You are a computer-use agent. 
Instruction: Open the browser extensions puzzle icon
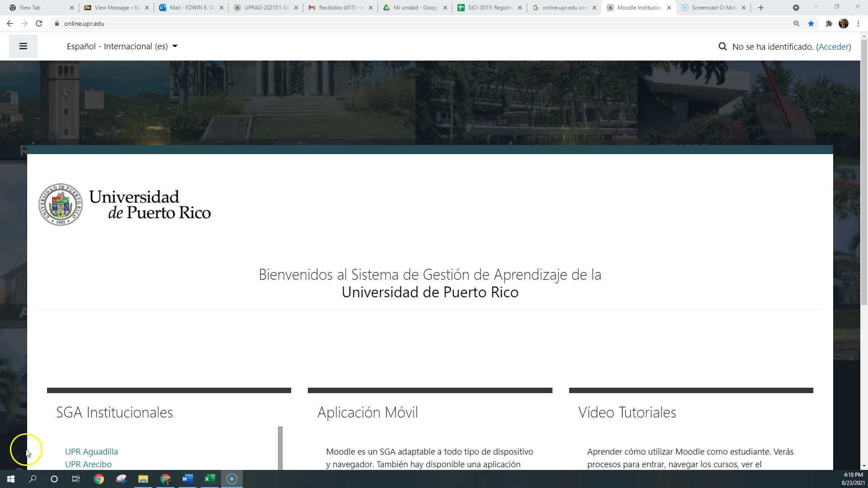[829, 23]
